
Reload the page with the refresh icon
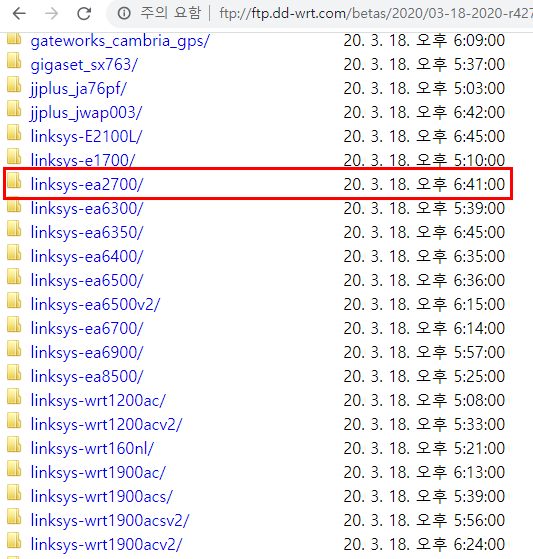pyautogui.click(x=84, y=14)
